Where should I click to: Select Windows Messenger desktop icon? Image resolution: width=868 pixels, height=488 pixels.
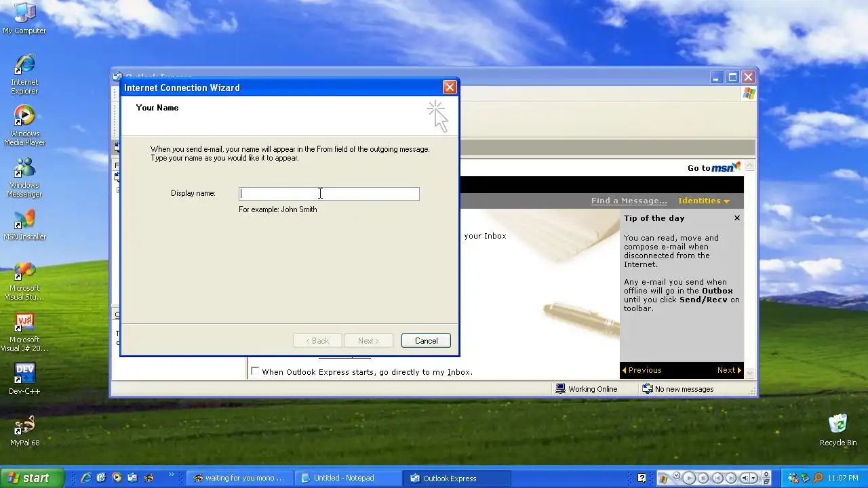pos(24,178)
